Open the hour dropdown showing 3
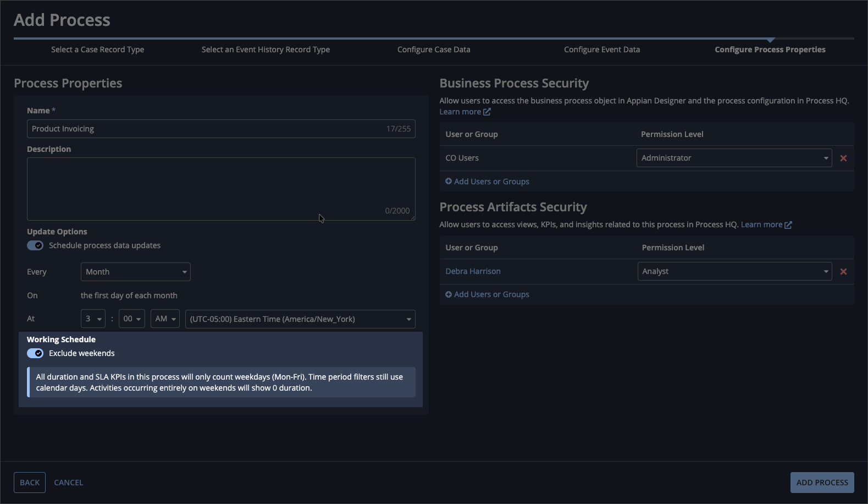 tap(93, 319)
